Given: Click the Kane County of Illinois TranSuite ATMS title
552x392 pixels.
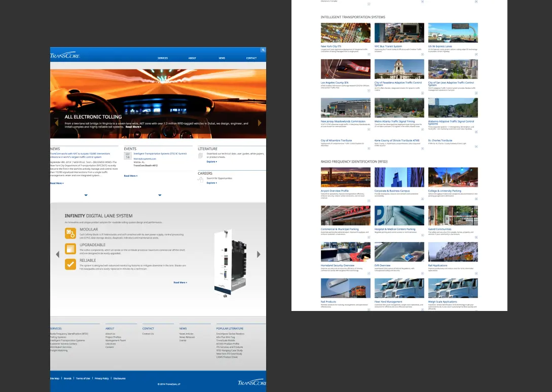Looking at the screenshot, I should tap(397, 140).
